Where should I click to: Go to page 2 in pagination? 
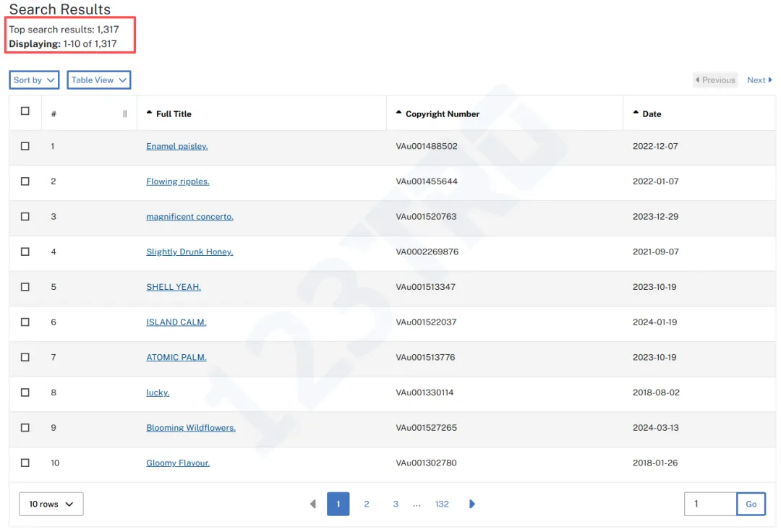tap(367, 504)
